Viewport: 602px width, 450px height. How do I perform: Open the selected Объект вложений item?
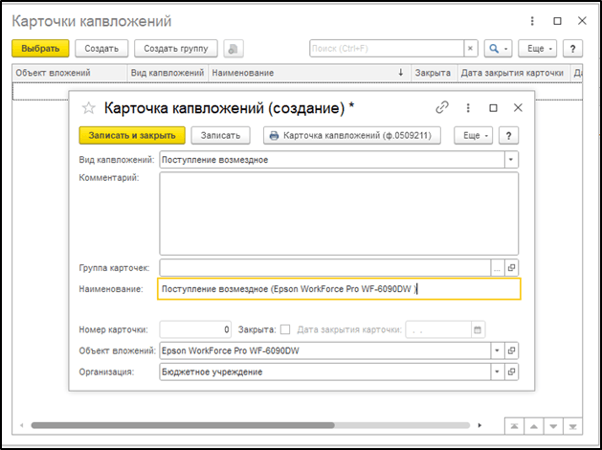pyautogui.click(x=512, y=351)
